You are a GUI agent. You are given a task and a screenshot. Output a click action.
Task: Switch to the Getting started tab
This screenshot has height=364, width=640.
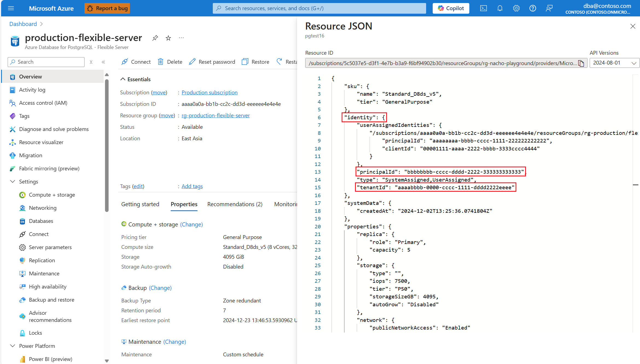tap(140, 204)
